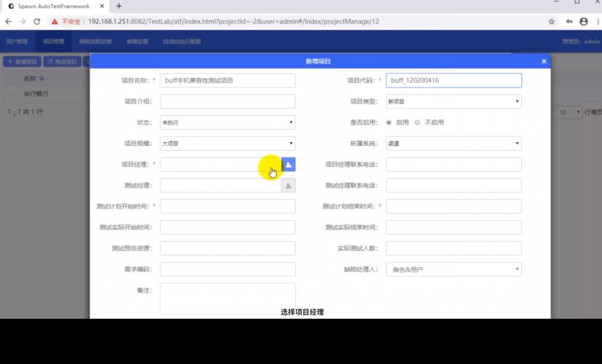Open the 自动化执行配置 menu tab
This screenshot has width=602, height=364.
pos(182,41)
